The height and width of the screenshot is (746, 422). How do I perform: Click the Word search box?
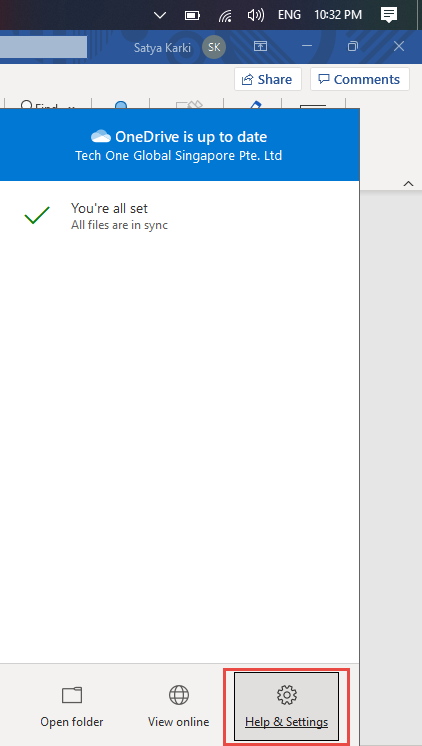coord(43,47)
